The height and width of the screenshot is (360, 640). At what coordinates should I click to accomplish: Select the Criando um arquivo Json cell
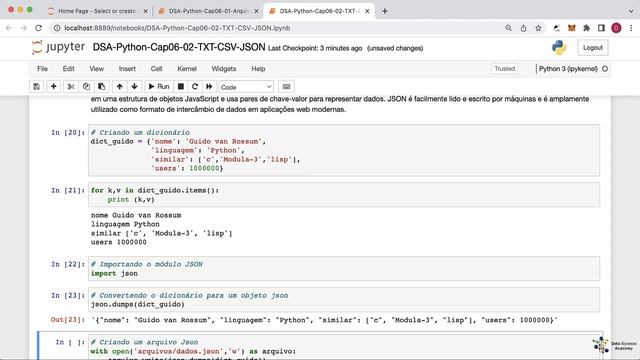(344, 347)
